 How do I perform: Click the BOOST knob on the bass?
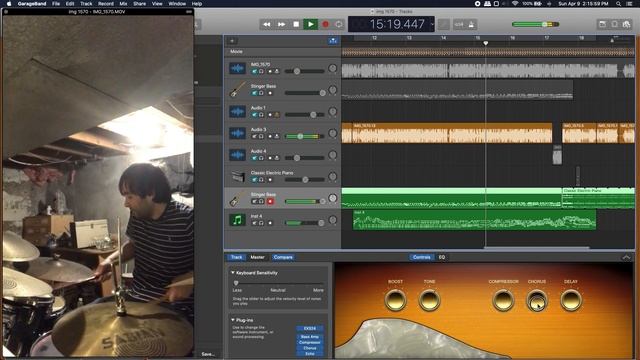[x=395, y=300]
